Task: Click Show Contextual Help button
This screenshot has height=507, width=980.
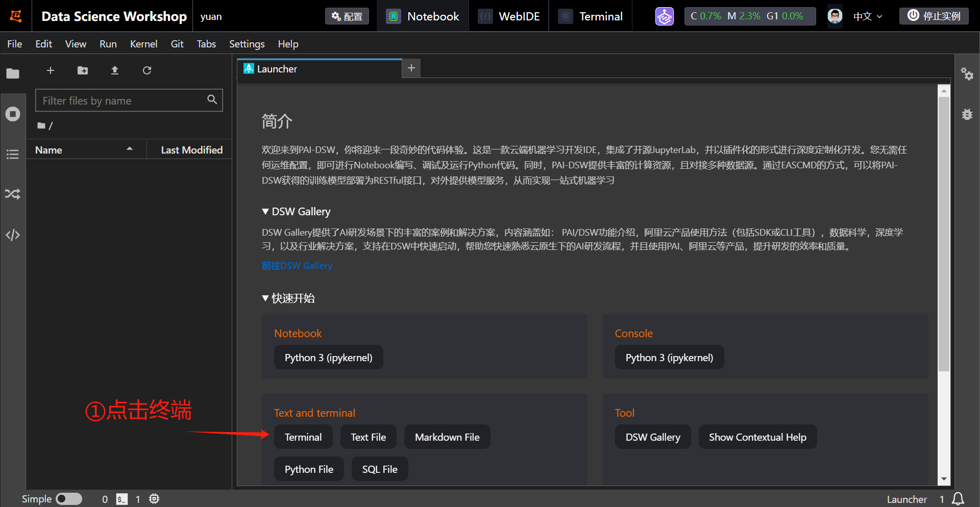Action: [757, 437]
